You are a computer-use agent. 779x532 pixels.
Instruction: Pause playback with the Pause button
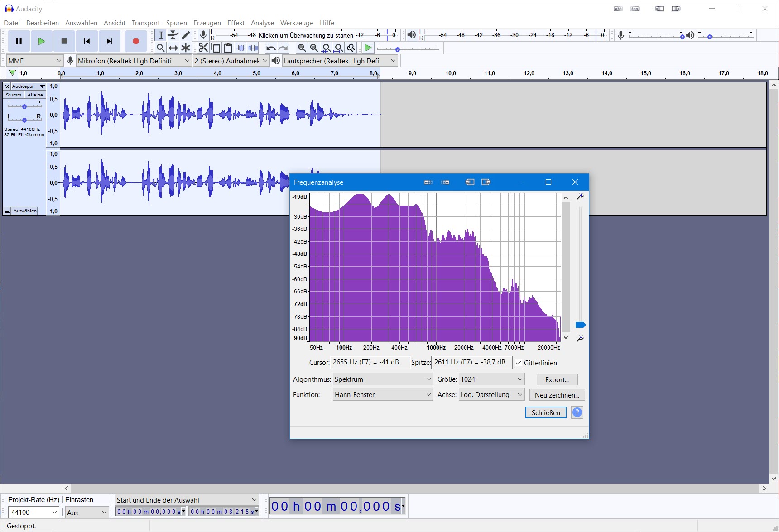point(19,41)
